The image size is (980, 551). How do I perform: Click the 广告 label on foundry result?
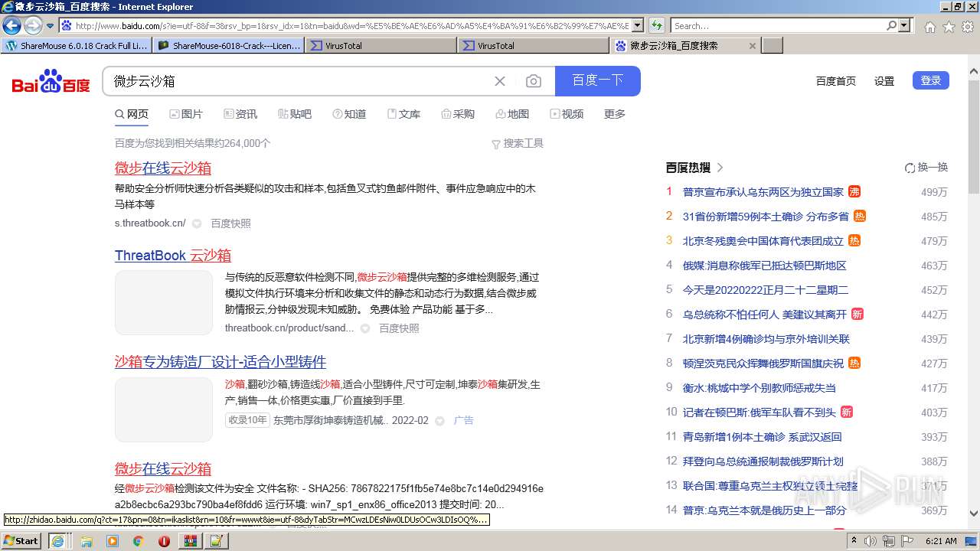pyautogui.click(x=464, y=420)
